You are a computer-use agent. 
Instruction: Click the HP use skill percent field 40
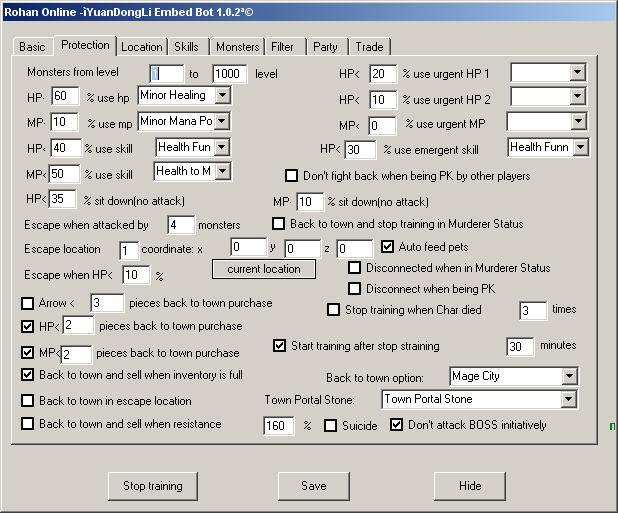click(66, 148)
